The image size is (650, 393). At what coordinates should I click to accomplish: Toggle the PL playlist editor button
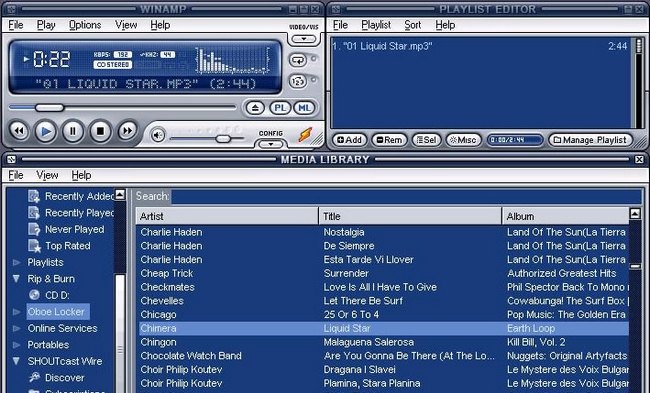(280, 108)
